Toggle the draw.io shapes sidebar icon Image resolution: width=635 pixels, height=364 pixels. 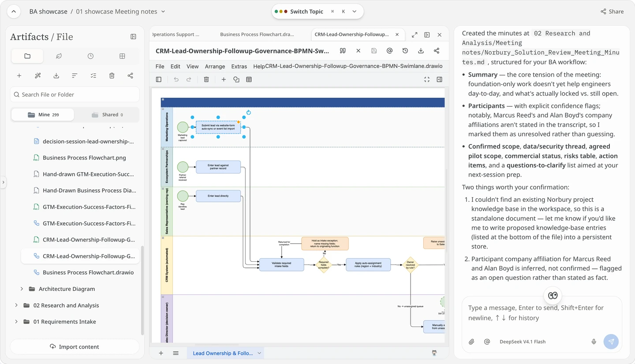point(159,79)
